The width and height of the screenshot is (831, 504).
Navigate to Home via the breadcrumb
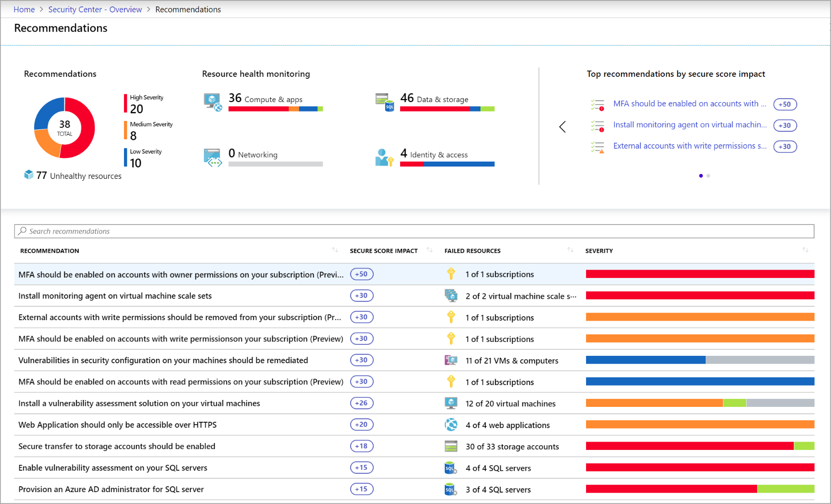pos(24,9)
